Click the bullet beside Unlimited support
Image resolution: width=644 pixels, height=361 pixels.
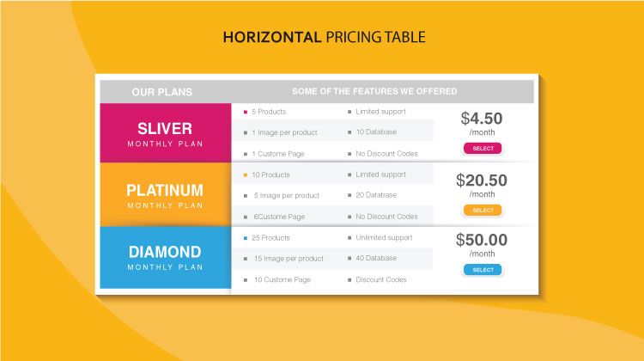pos(349,237)
